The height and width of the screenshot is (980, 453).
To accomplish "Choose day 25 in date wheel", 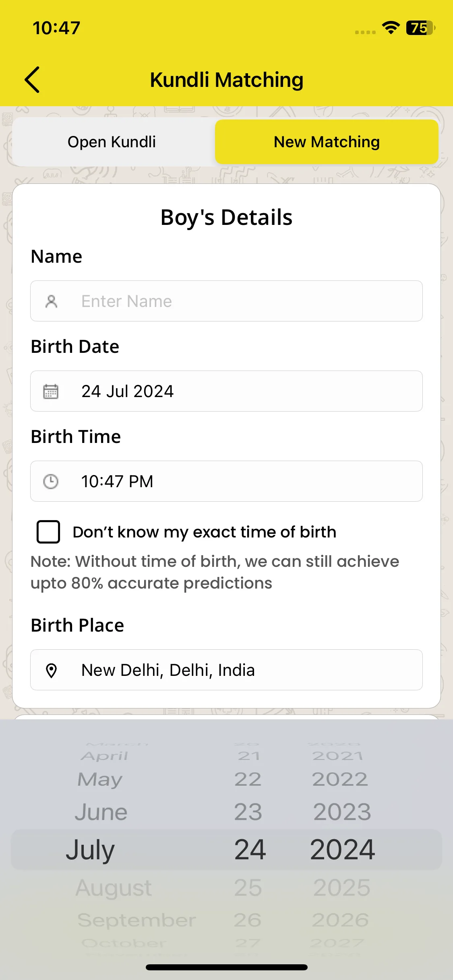I will click(248, 887).
